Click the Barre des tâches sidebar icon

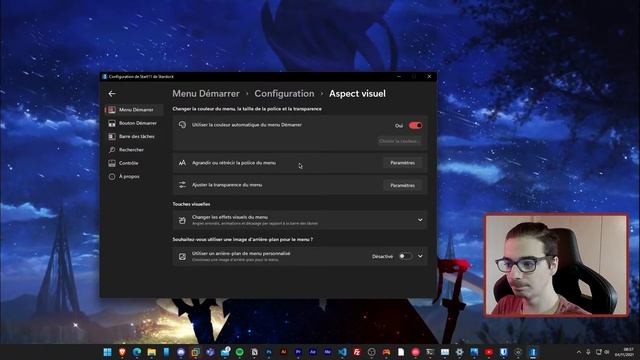[x=112, y=136]
